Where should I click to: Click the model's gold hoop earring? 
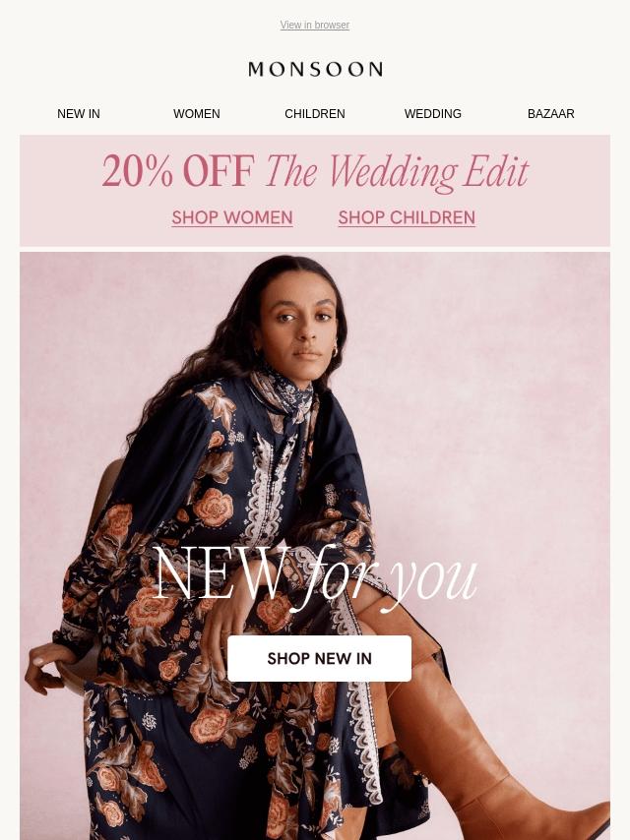(336, 352)
